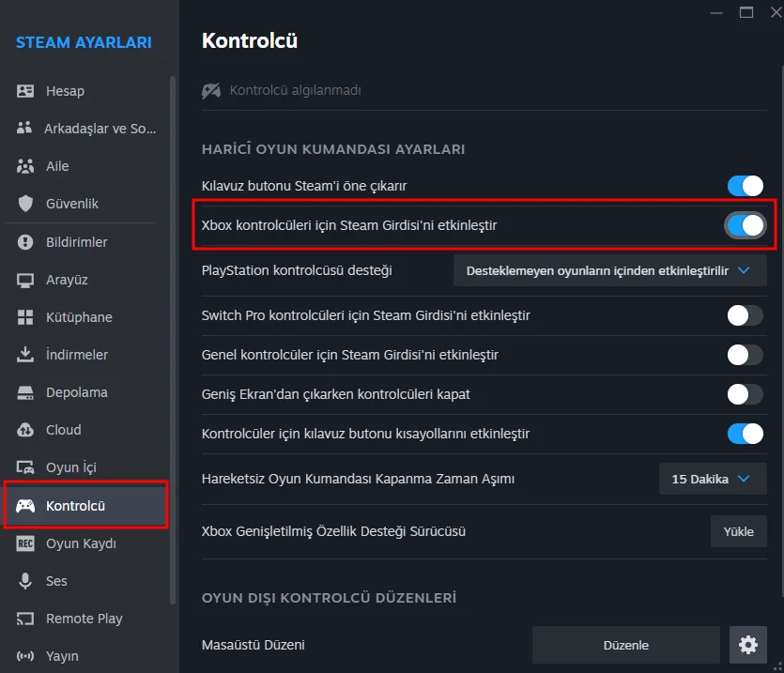
Task: Select the Yayın broadcast icon
Action: [25, 656]
